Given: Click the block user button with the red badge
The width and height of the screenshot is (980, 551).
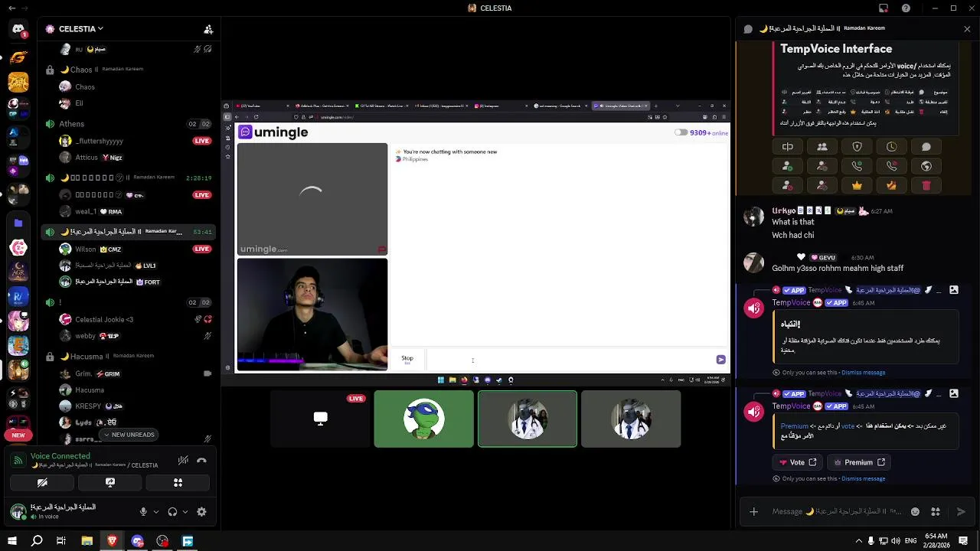Looking at the screenshot, I should tap(787, 185).
